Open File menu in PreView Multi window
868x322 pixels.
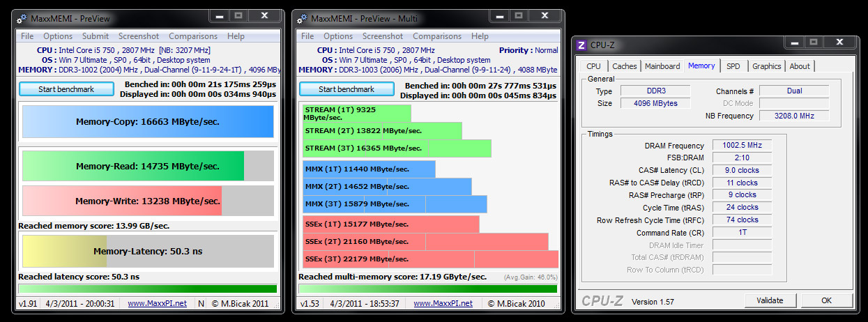[x=307, y=36]
